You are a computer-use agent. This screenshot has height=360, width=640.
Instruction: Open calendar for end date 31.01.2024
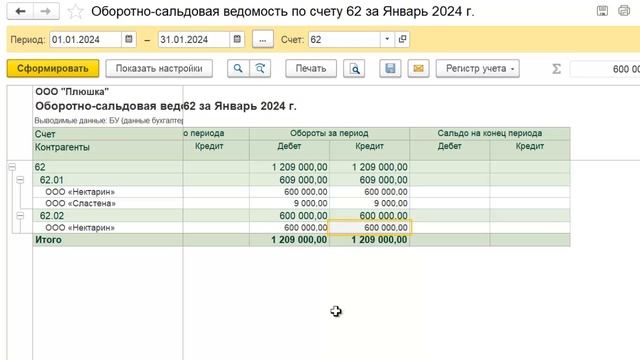pyautogui.click(x=237, y=40)
